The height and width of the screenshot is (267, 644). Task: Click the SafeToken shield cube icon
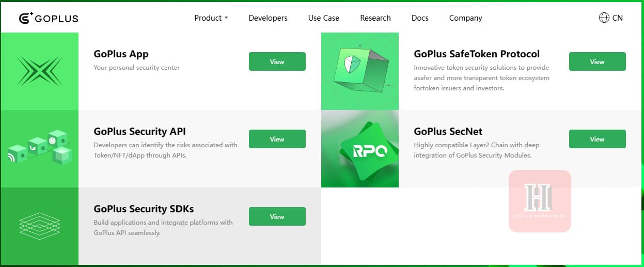[x=360, y=71]
